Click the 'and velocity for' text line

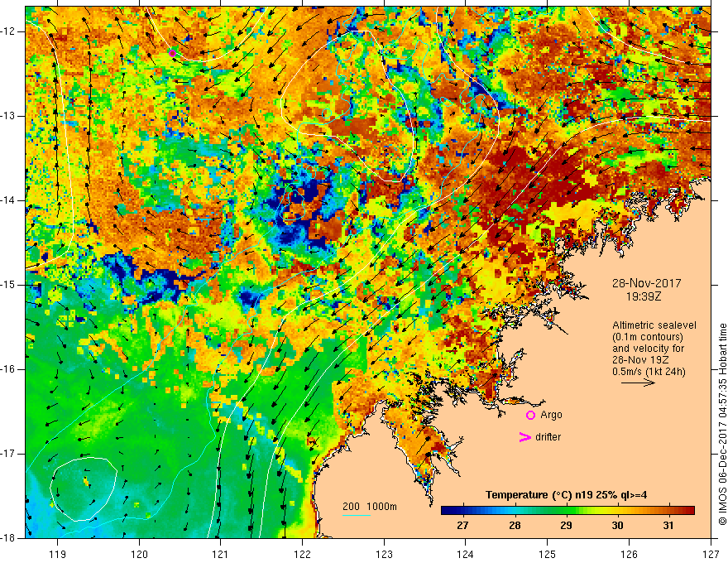pyautogui.click(x=648, y=349)
